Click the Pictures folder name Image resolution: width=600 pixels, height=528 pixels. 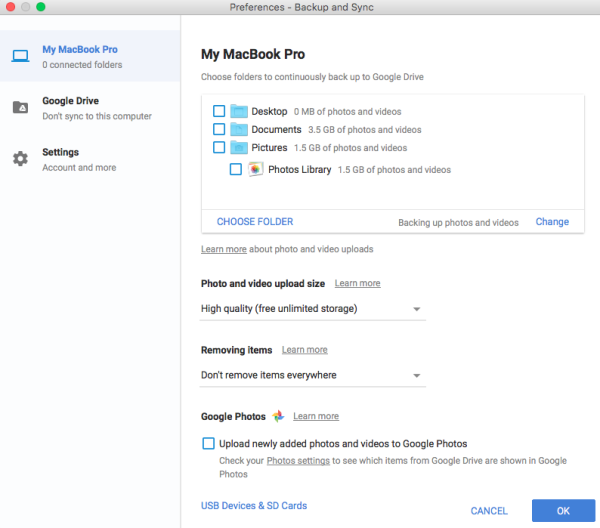[x=269, y=147]
